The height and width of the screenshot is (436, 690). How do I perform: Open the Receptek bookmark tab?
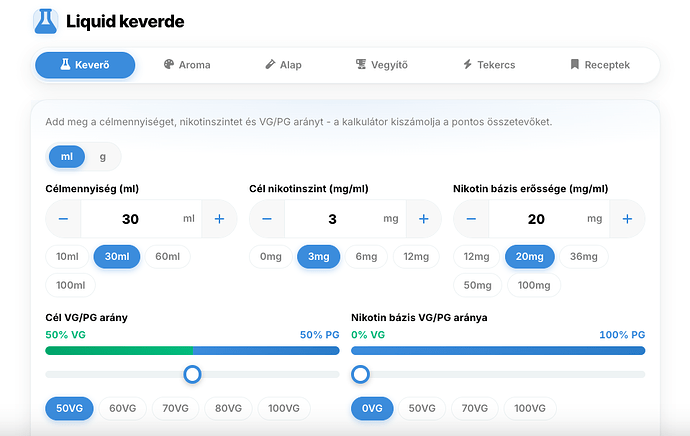[600, 65]
